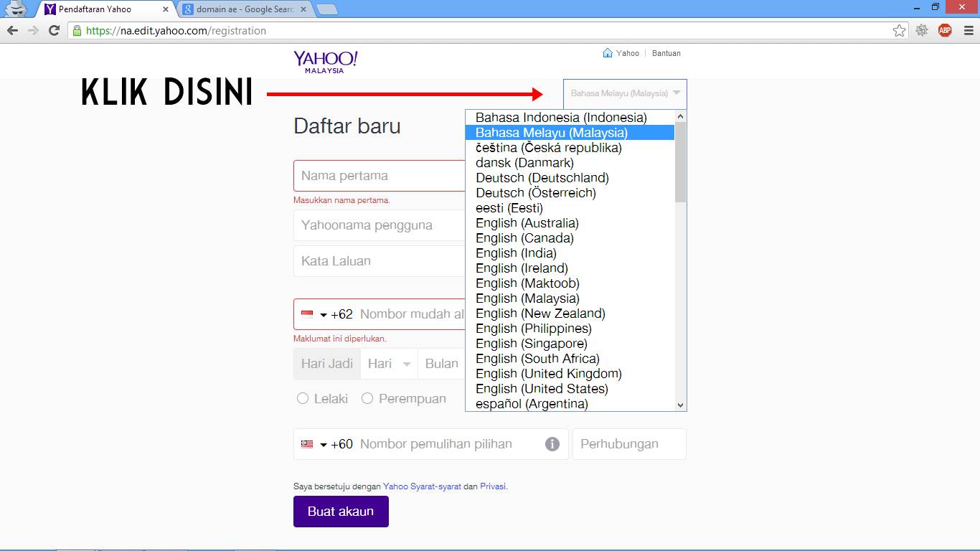Choose Bahasa Melayu (Malaysia) in the list
The image size is (980, 551).
[x=570, y=133]
